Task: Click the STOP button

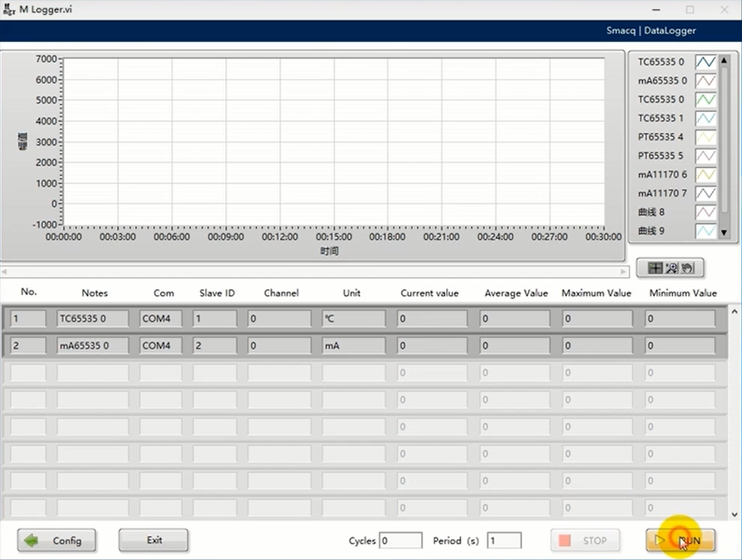Action: (x=585, y=540)
